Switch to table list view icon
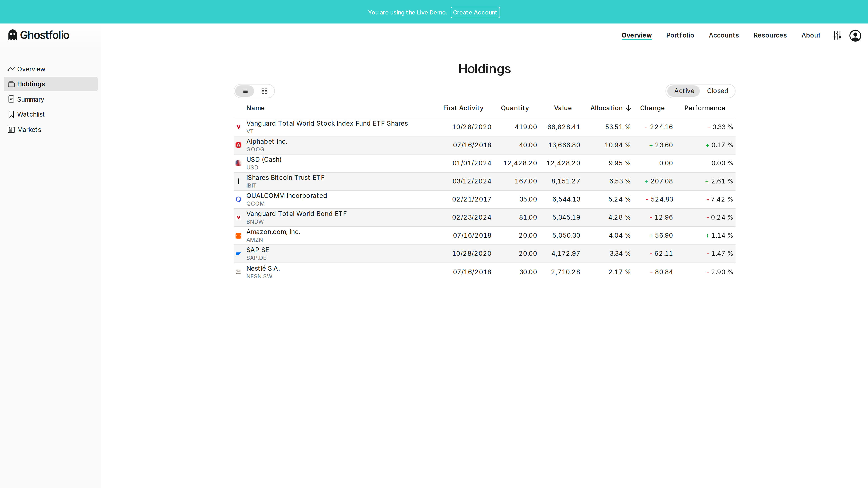Screen dimensions: 868x488 245,91
